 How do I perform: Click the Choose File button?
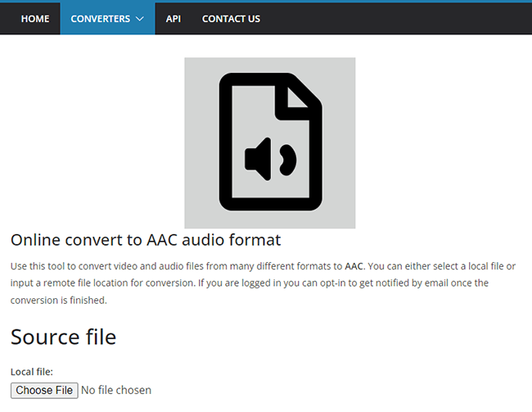[x=44, y=390]
